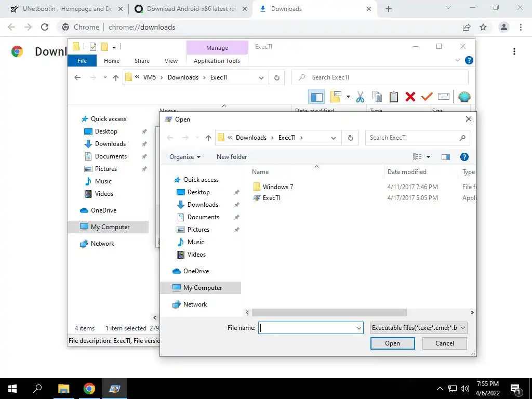Toggle preview pane icon in Open dialog
This screenshot has height=399, width=532.
point(445,157)
